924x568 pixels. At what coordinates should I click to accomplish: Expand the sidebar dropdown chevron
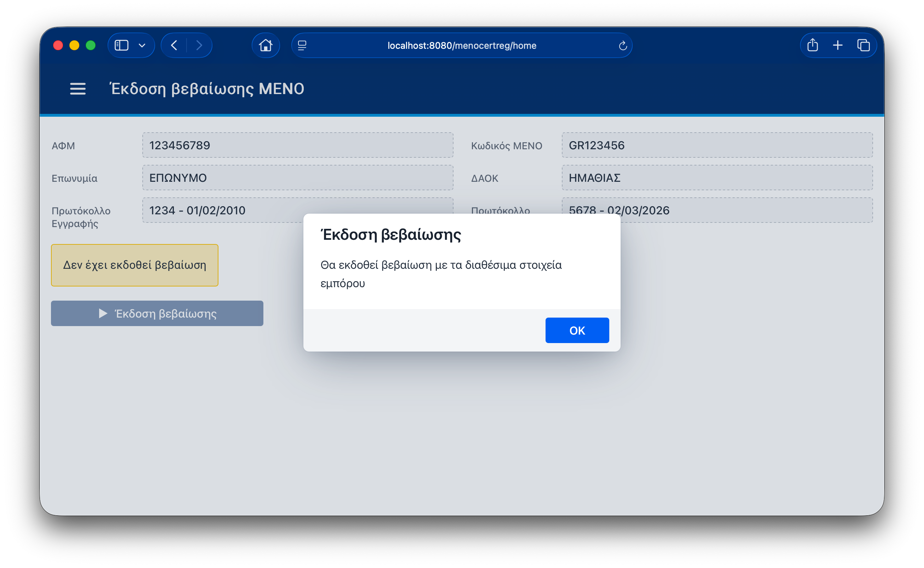(x=142, y=46)
